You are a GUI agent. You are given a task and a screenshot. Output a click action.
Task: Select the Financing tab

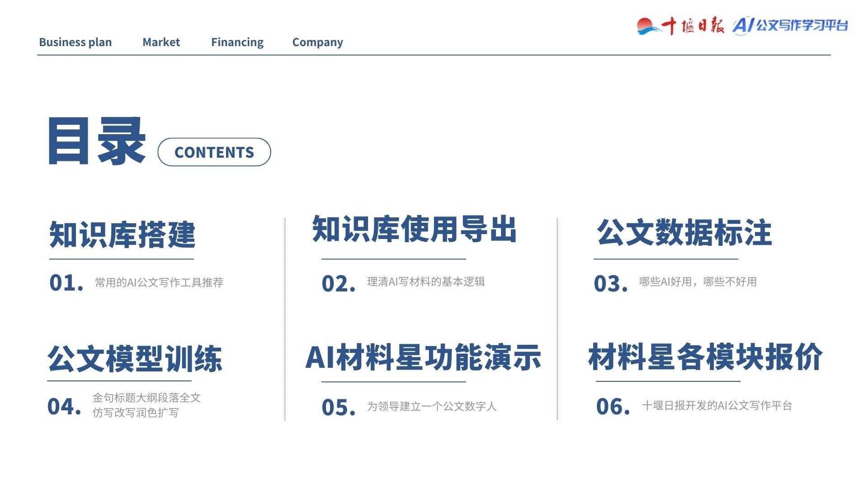[237, 42]
